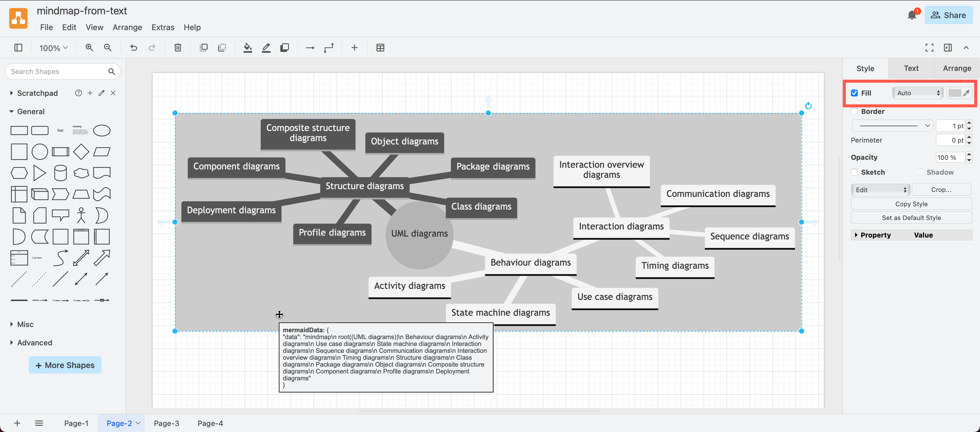Click the Zoom In magnifier icon
Image resolution: width=980 pixels, height=432 pixels.
pyautogui.click(x=89, y=48)
